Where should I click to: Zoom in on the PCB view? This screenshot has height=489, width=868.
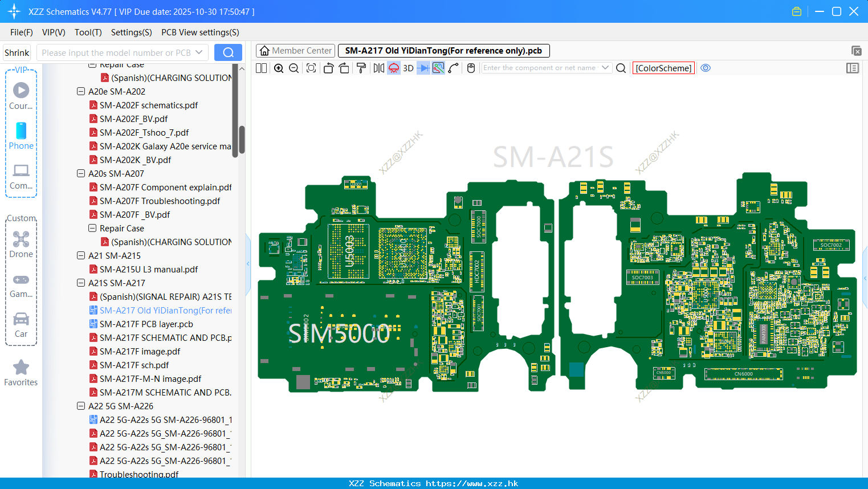point(279,68)
